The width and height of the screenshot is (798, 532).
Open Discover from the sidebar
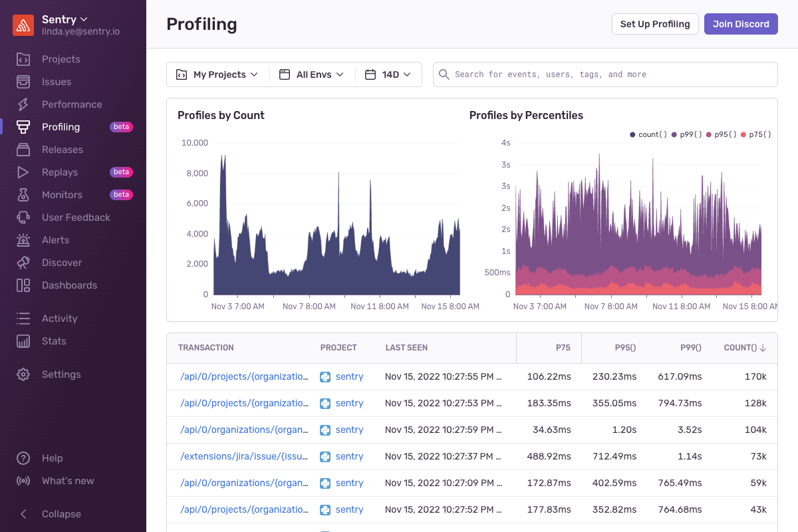tap(62, 263)
